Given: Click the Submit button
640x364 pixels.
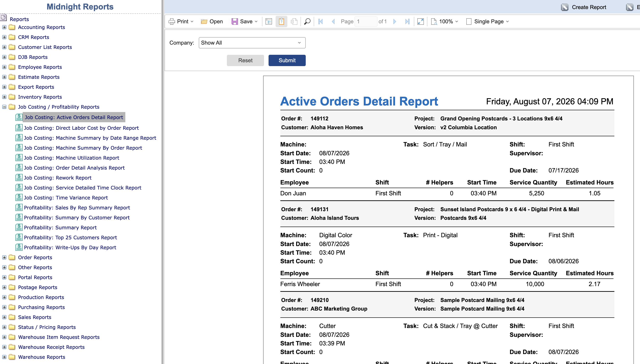Looking at the screenshot, I should click(x=287, y=60).
